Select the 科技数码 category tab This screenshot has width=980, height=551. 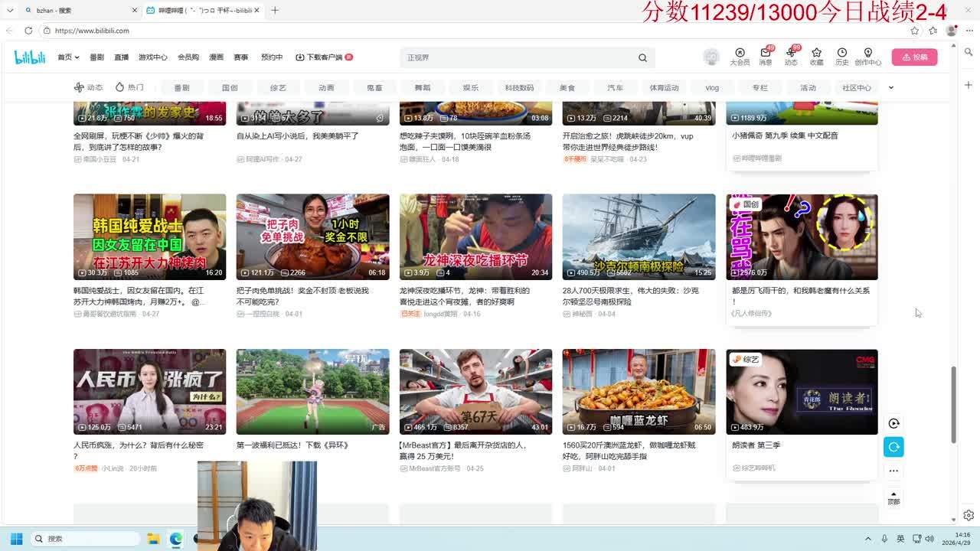(519, 88)
